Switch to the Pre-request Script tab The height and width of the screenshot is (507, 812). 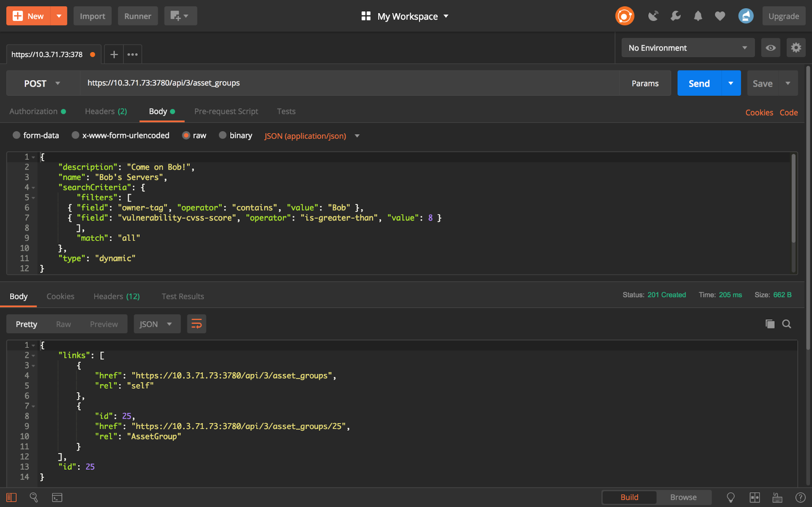coord(226,111)
